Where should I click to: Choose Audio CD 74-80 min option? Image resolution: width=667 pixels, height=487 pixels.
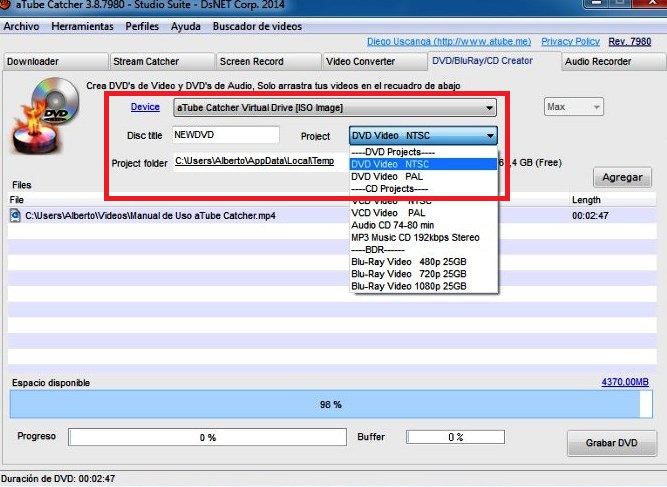[423, 225]
